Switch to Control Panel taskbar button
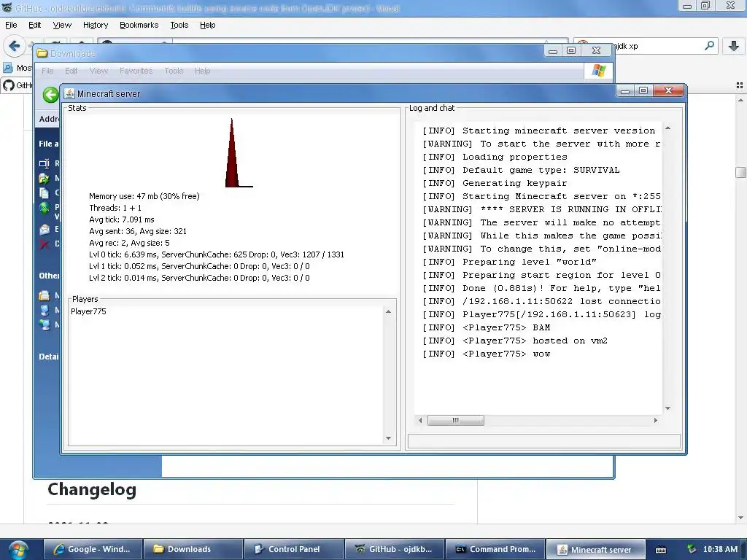The width and height of the screenshot is (747, 560). 293,549
